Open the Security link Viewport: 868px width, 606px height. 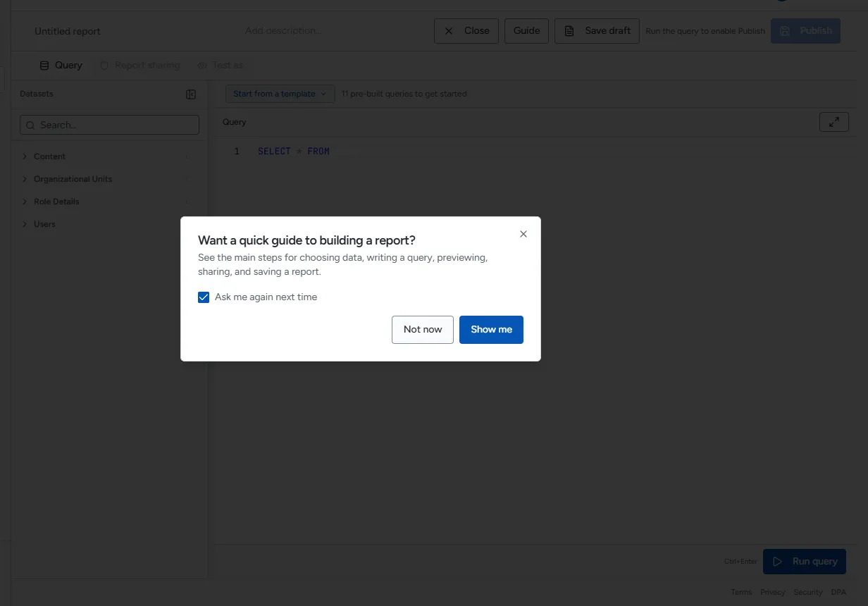coord(808,593)
